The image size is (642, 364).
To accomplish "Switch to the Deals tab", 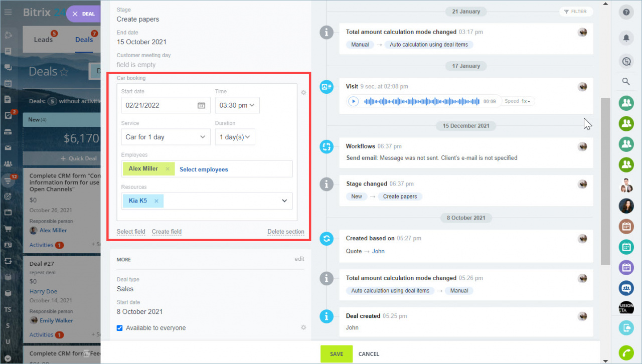I will (84, 40).
